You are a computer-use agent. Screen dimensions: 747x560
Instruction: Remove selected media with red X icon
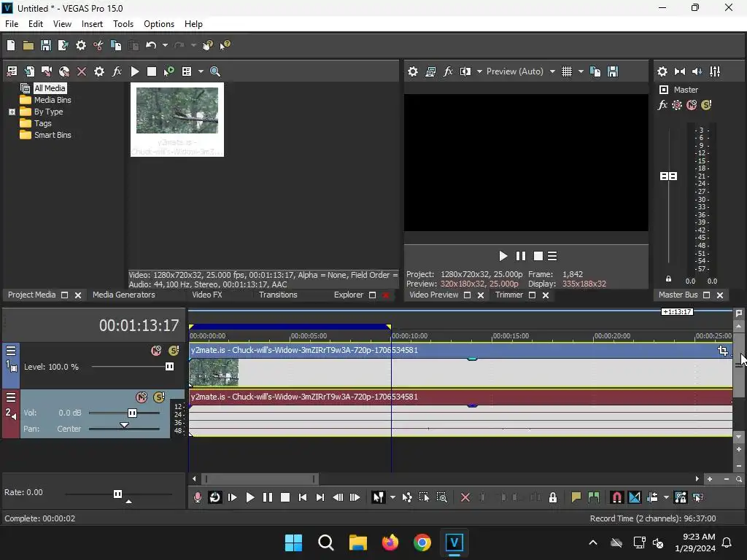[82, 71]
